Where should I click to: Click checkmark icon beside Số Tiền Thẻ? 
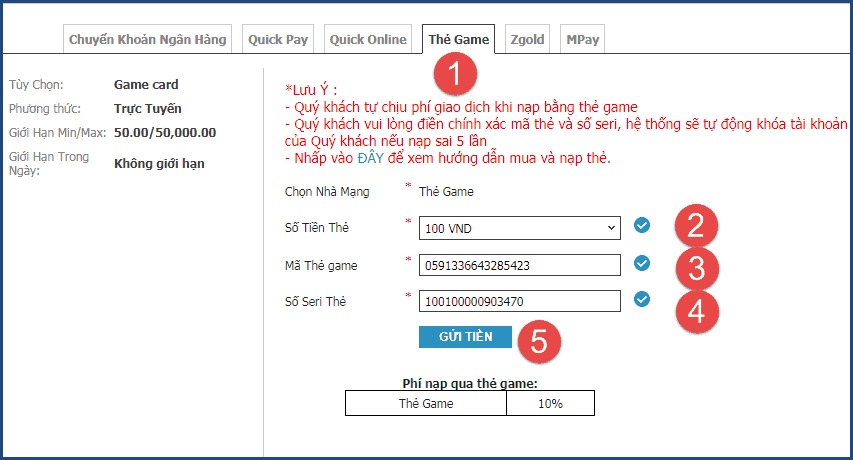[x=642, y=225]
